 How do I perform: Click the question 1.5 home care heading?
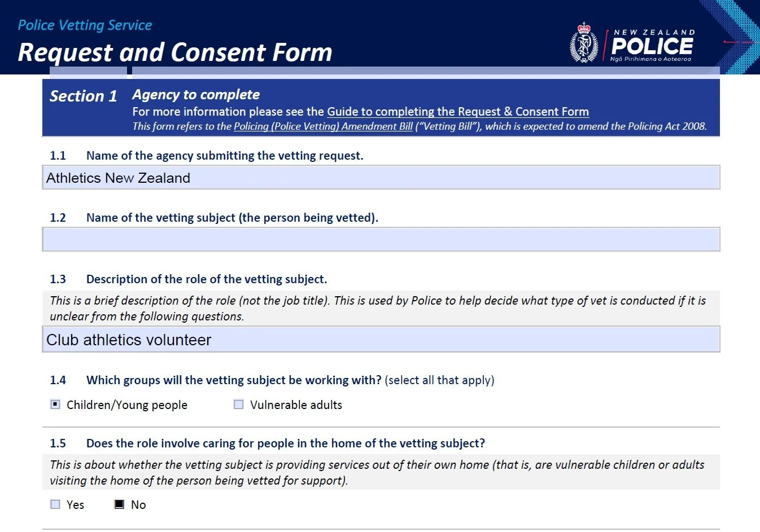[285, 443]
